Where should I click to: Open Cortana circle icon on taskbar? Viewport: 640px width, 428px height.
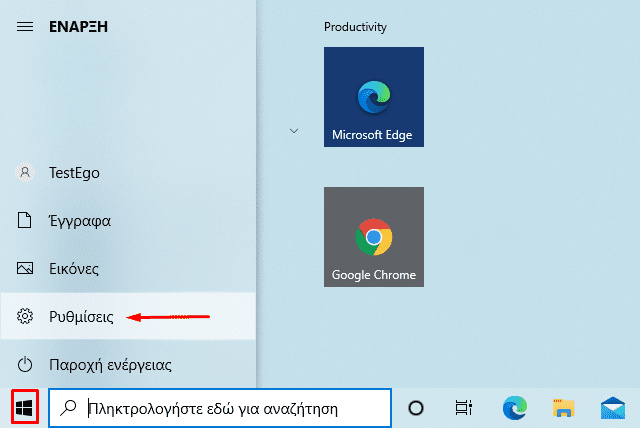tap(416, 408)
